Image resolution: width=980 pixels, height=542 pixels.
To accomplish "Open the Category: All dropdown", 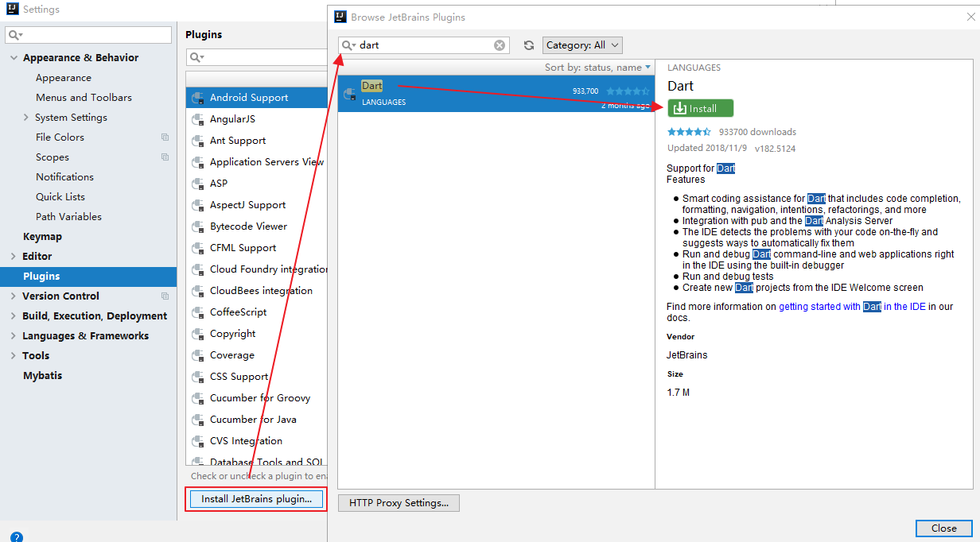I will 582,45.
